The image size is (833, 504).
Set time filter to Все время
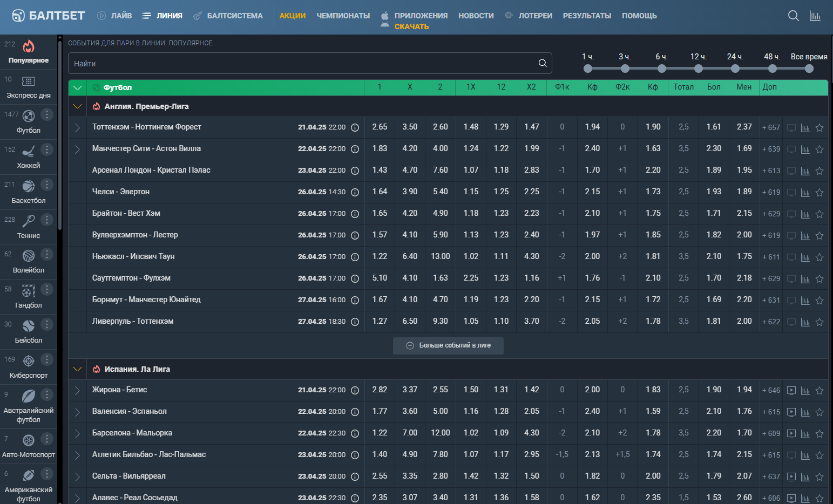click(809, 69)
